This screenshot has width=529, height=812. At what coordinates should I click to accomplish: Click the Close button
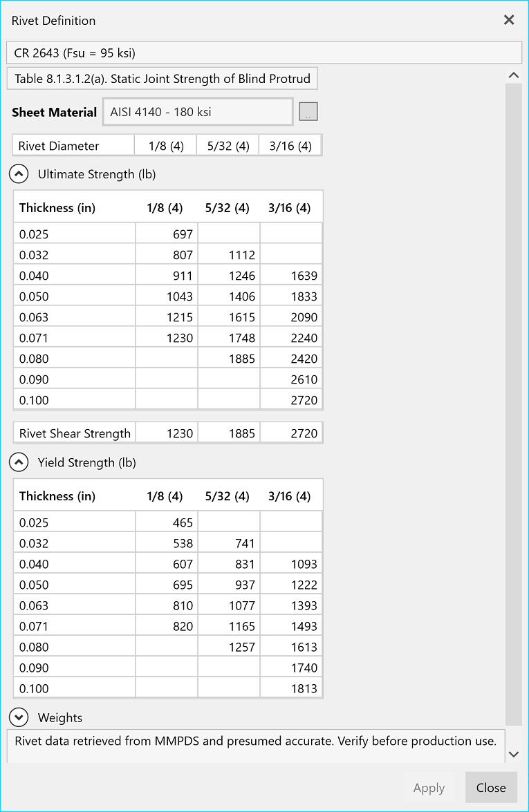click(491, 788)
